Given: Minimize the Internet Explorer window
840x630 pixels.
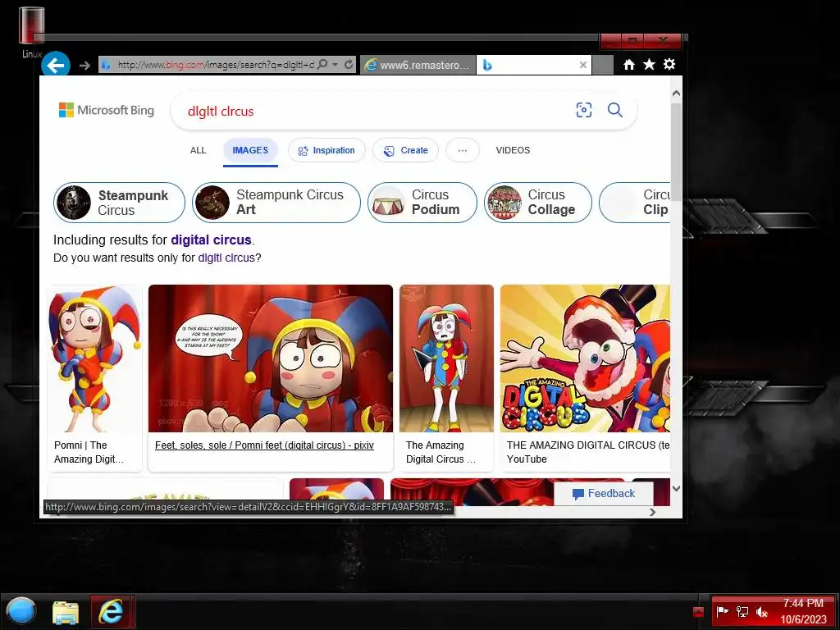Looking at the screenshot, I should click(610, 41).
